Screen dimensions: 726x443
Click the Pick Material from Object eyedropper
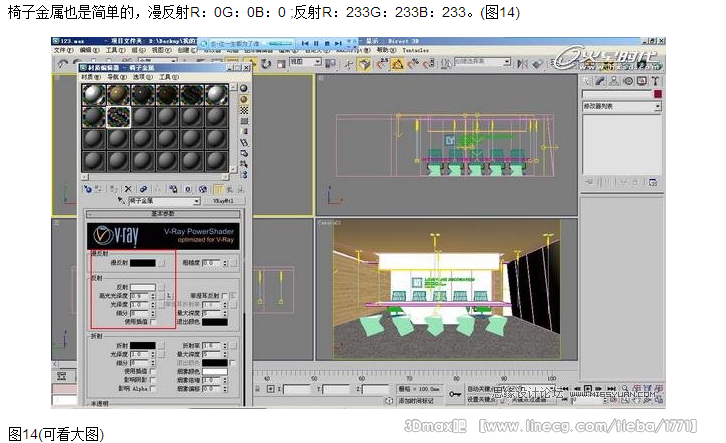click(121, 200)
